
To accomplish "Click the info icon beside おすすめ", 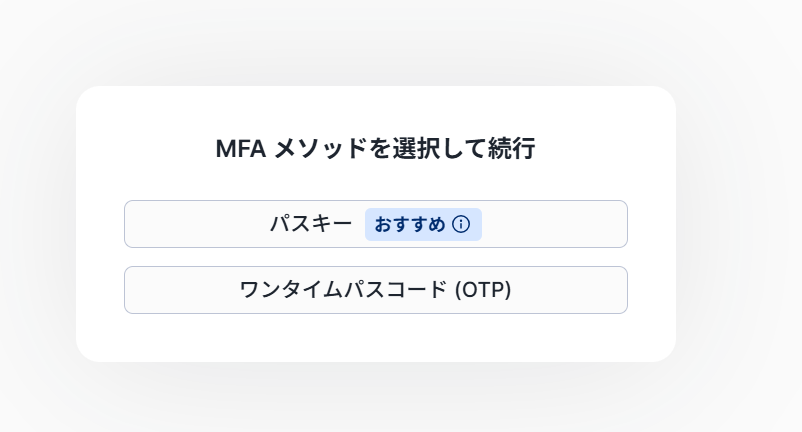I will pyautogui.click(x=460, y=225).
